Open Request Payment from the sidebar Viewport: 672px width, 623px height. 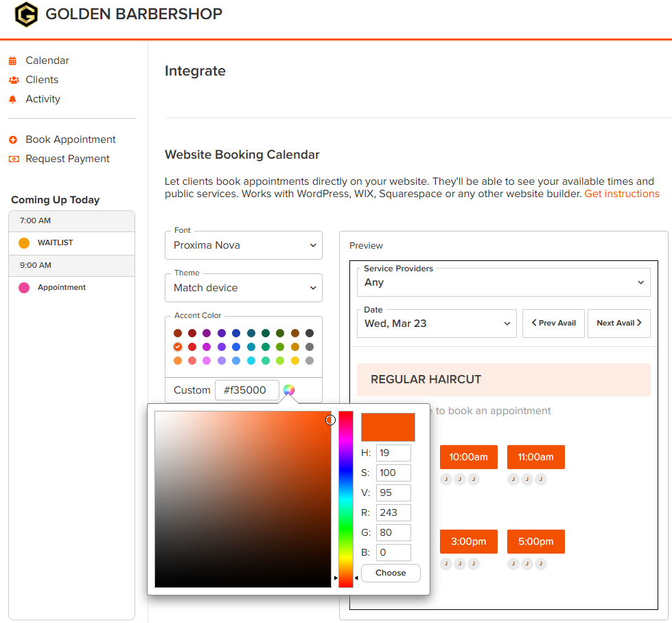pyautogui.click(x=68, y=159)
